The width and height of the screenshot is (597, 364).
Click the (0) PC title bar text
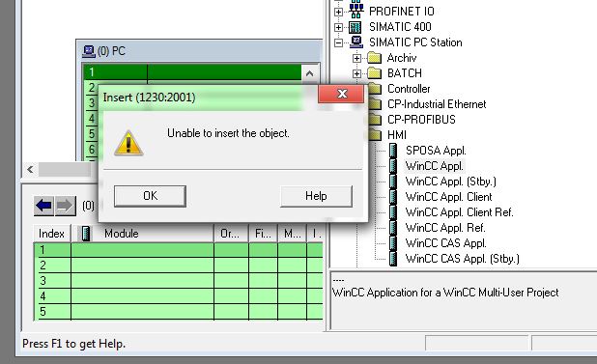[111, 51]
